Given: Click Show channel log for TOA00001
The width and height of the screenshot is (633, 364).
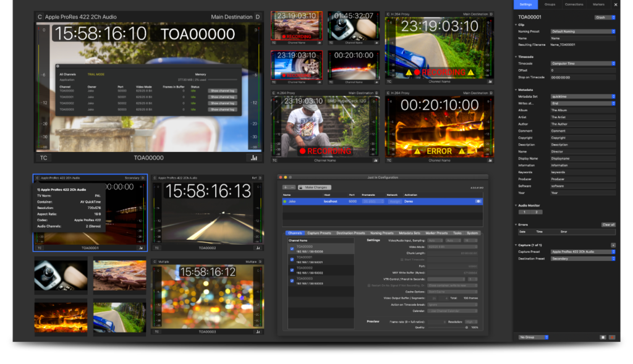Looking at the screenshot, I should (x=223, y=97).
